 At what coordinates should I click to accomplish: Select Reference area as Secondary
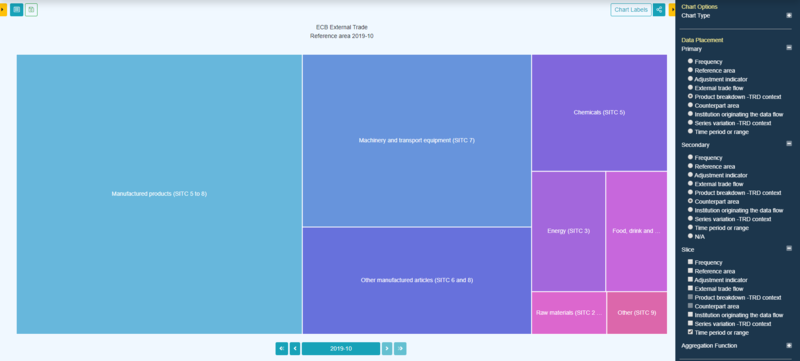690,166
